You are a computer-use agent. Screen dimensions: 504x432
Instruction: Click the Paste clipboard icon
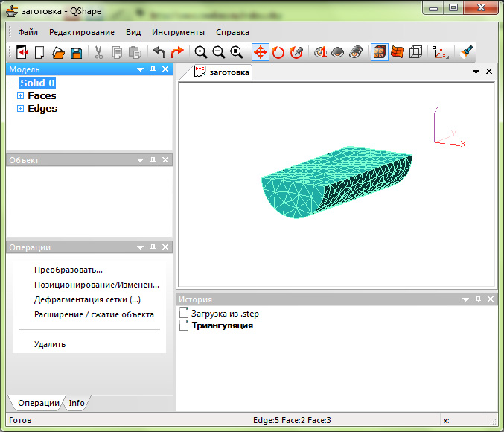click(x=135, y=52)
